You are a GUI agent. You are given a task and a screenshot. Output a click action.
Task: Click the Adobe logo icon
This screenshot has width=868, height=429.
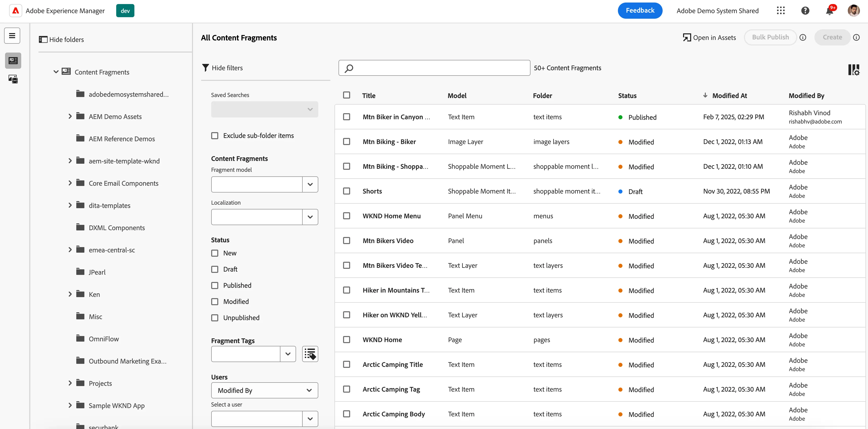point(15,11)
